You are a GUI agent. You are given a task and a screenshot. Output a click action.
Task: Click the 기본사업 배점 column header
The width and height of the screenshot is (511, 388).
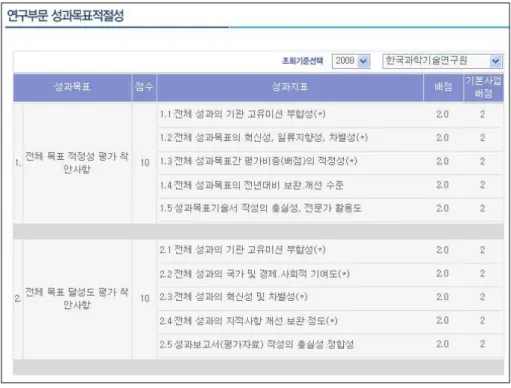pos(483,87)
